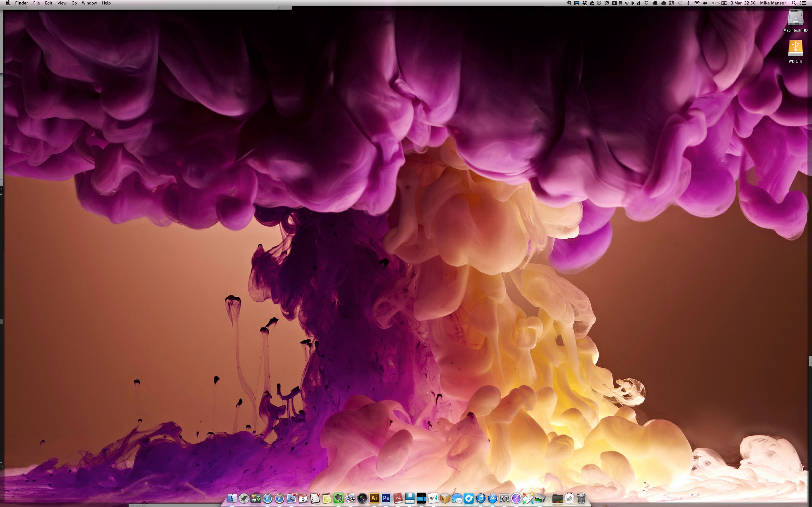Open iTunes from the Dock
812x507 pixels.
pos(480,498)
